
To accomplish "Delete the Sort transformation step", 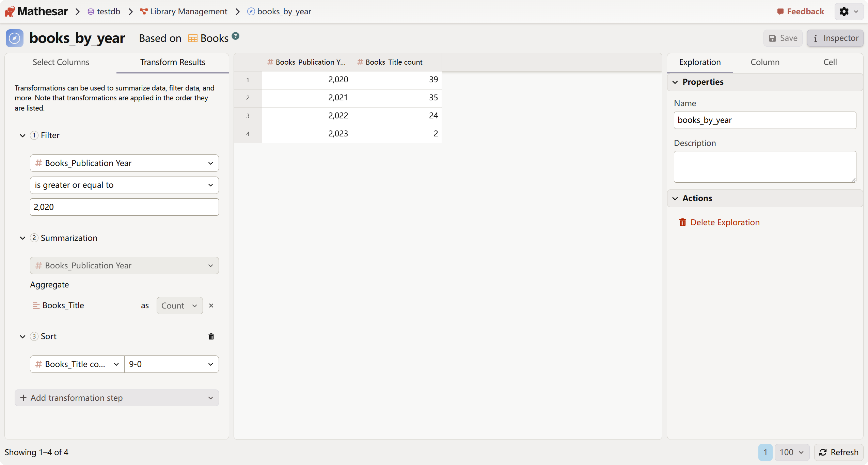I will point(211,336).
